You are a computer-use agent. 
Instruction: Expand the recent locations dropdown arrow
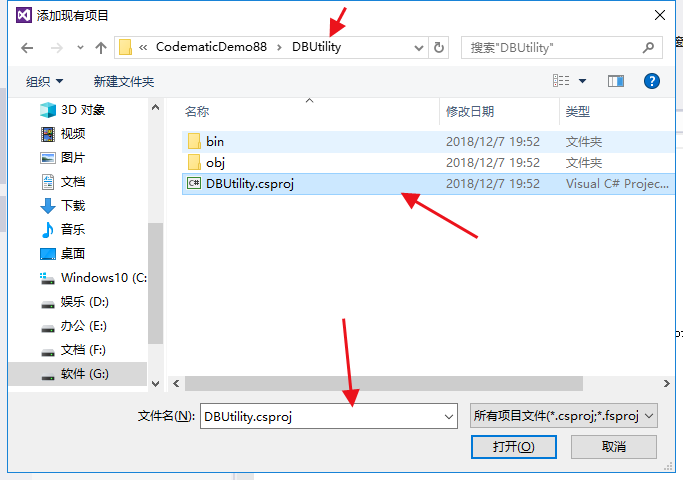pyautogui.click(x=80, y=48)
